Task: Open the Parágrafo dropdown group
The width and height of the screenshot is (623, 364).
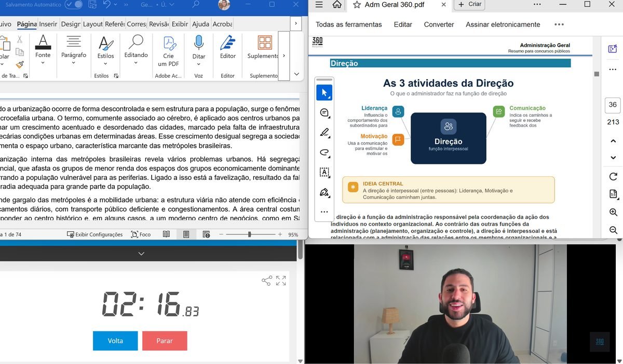Action: coord(74,50)
